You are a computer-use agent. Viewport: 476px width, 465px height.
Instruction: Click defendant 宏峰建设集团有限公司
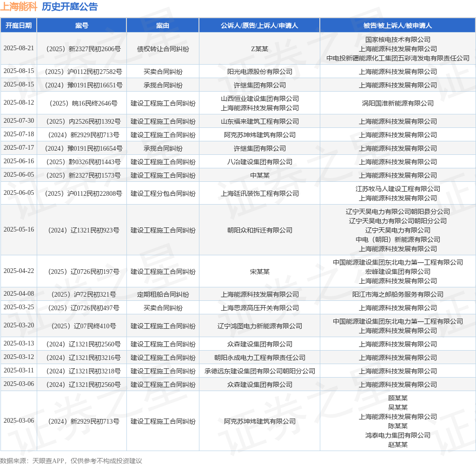pos(398,272)
